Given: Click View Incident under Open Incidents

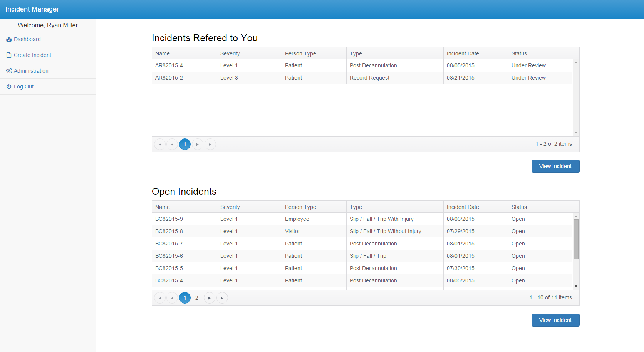Looking at the screenshot, I should click(555, 320).
